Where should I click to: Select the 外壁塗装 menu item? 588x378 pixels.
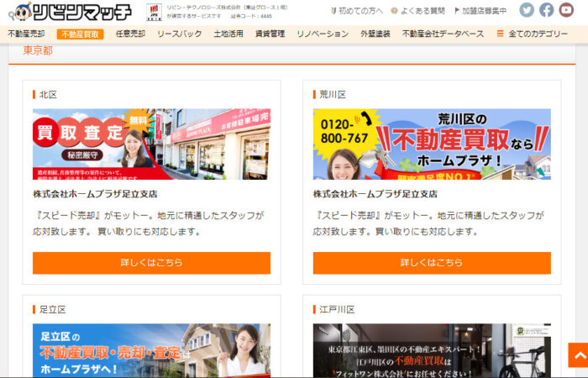click(x=375, y=34)
